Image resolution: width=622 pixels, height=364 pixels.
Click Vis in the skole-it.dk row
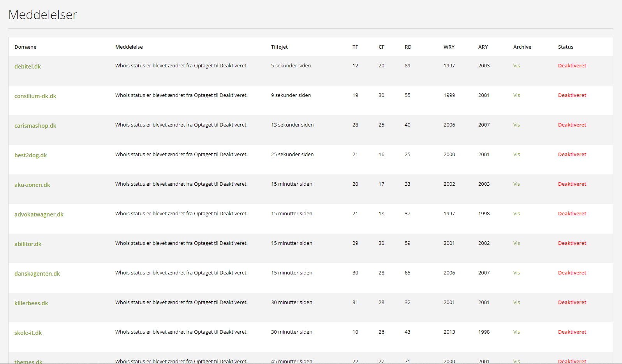[516, 332]
